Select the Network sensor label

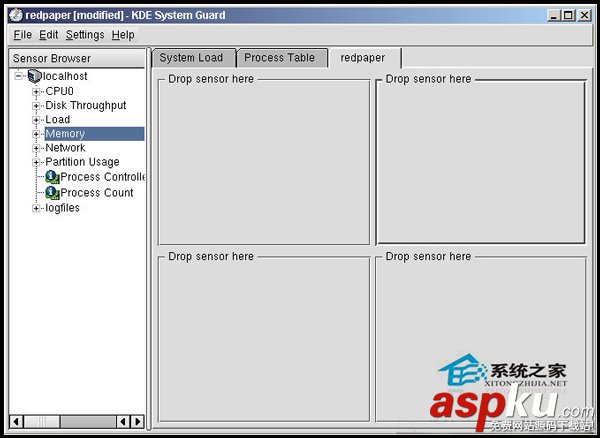pyautogui.click(x=65, y=148)
